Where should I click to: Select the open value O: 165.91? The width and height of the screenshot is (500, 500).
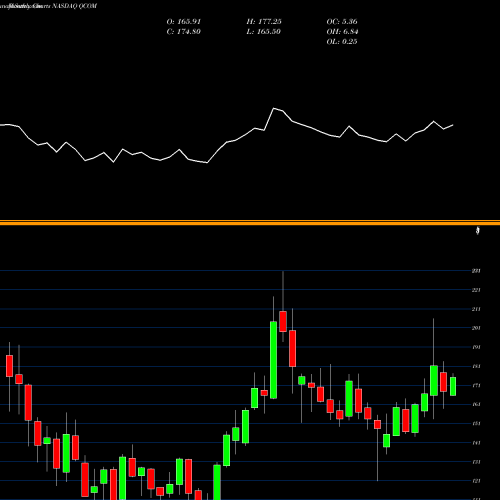click(184, 22)
